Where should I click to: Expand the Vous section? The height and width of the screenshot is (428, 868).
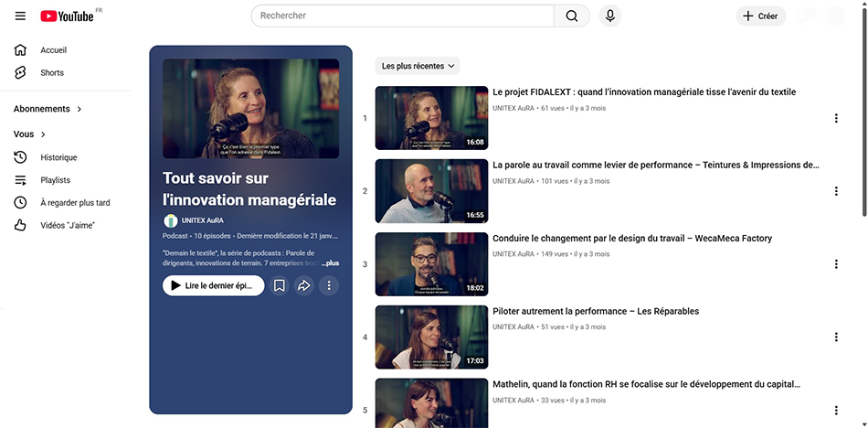tap(30, 134)
